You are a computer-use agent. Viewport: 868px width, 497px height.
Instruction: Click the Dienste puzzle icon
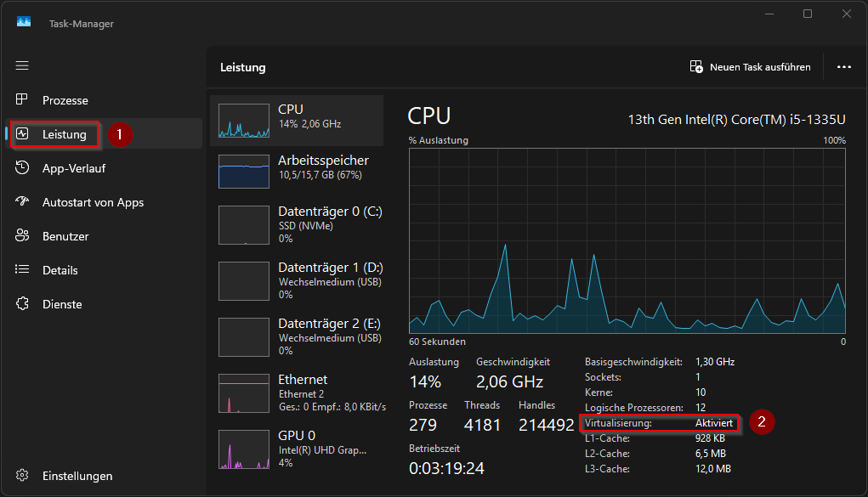(x=23, y=304)
